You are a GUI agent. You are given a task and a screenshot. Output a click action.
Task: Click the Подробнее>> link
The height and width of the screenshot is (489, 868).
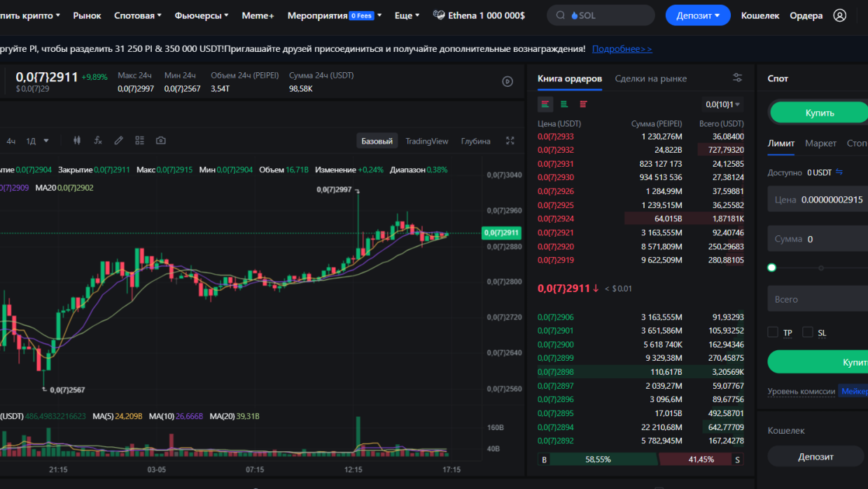tap(622, 49)
